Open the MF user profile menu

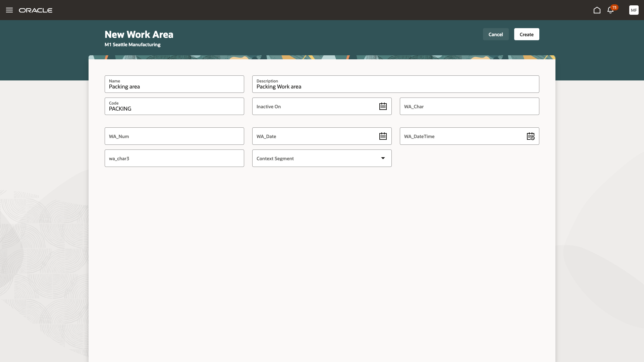(634, 10)
